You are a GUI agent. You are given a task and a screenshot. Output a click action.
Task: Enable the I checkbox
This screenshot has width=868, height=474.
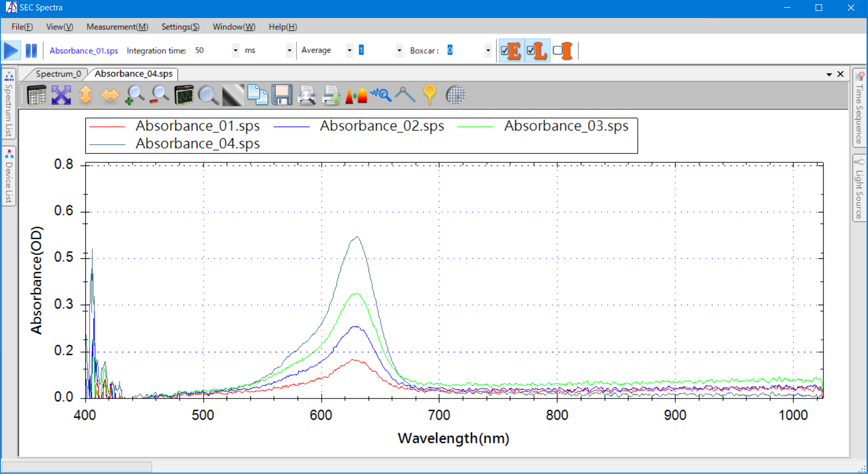557,51
